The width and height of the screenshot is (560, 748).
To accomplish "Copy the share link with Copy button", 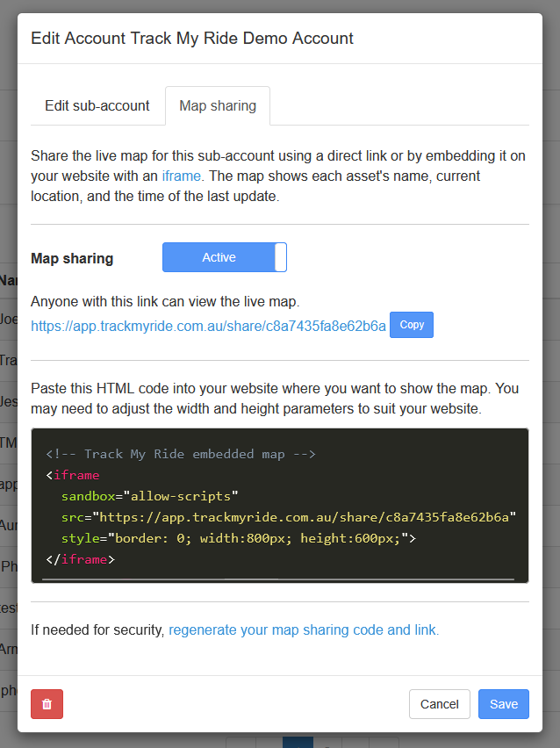I will (412, 325).
